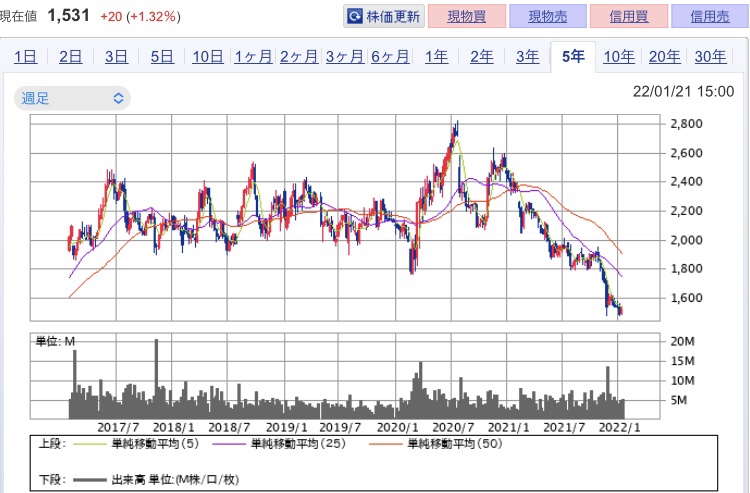Switch to the 2日 chart tab
The width and height of the screenshot is (750, 493).
pos(70,57)
